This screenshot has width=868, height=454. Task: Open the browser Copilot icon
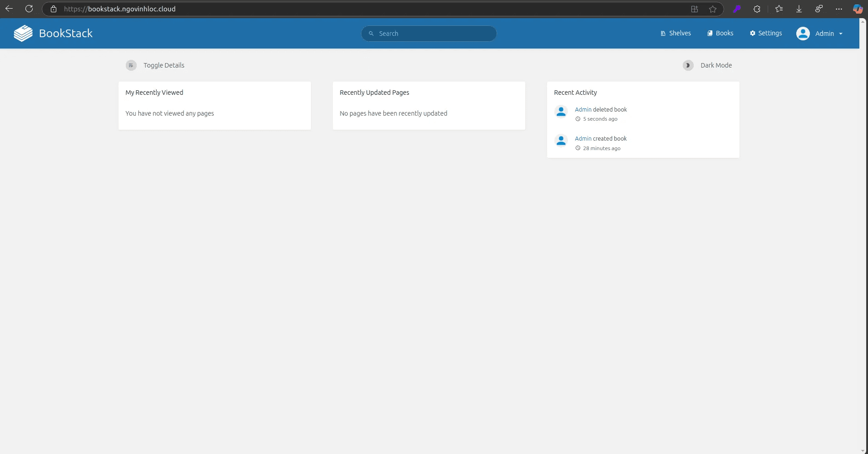click(858, 9)
